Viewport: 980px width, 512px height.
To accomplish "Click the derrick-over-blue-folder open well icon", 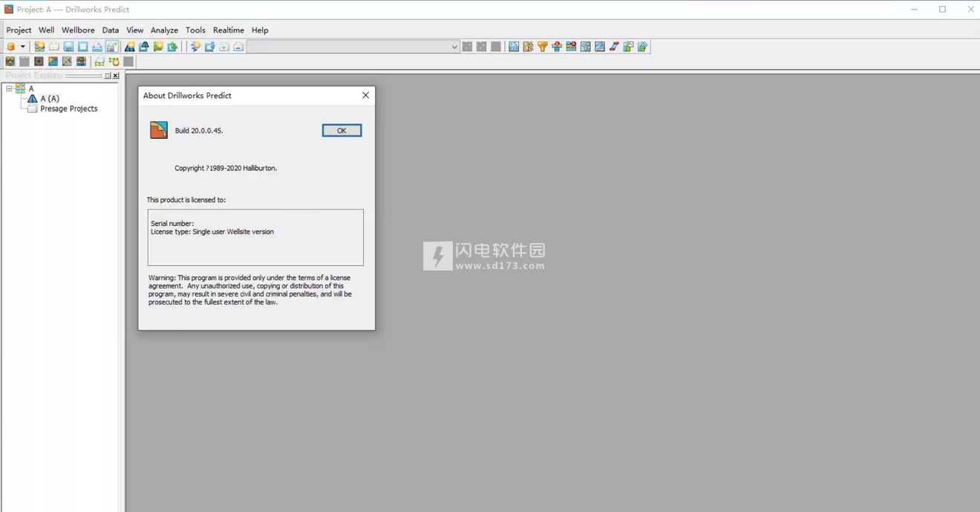I will (144, 47).
